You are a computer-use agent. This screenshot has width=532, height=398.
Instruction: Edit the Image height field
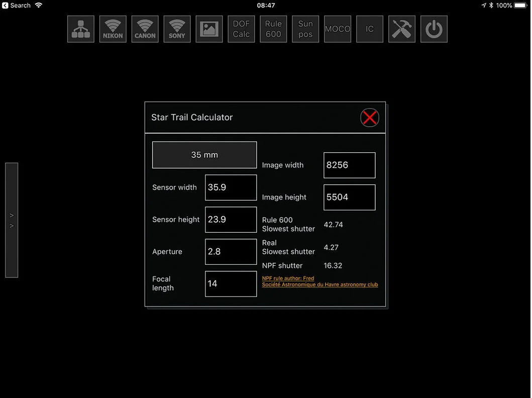coord(350,197)
